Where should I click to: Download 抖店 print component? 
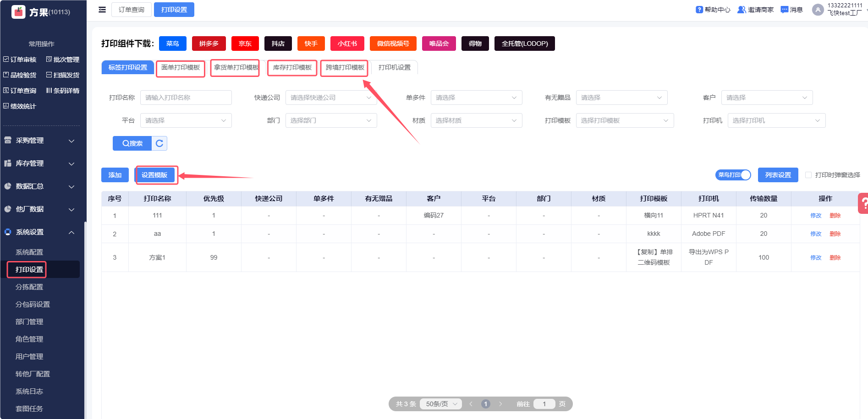click(x=278, y=44)
